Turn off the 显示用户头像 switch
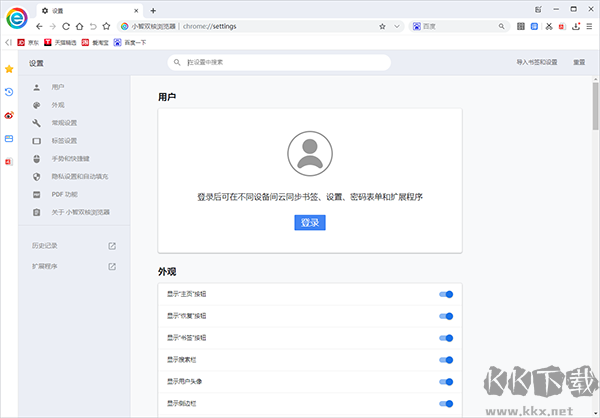The width and height of the screenshot is (600, 418). 446,382
